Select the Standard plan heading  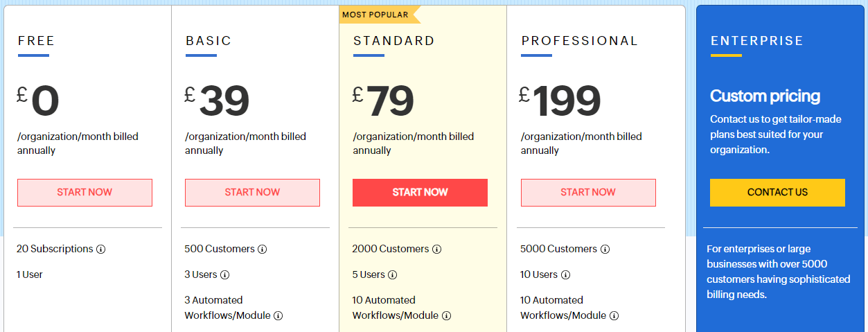pyautogui.click(x=394, y=41)
